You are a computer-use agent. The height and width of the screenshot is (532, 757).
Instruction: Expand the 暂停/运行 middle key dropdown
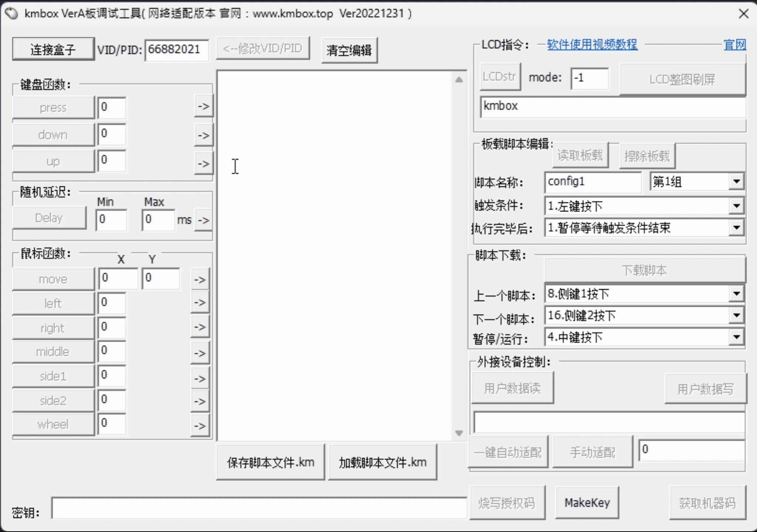736,337
